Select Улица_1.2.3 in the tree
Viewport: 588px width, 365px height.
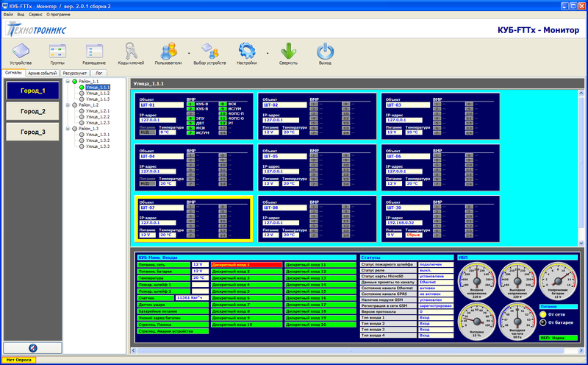tap(98, 123)
